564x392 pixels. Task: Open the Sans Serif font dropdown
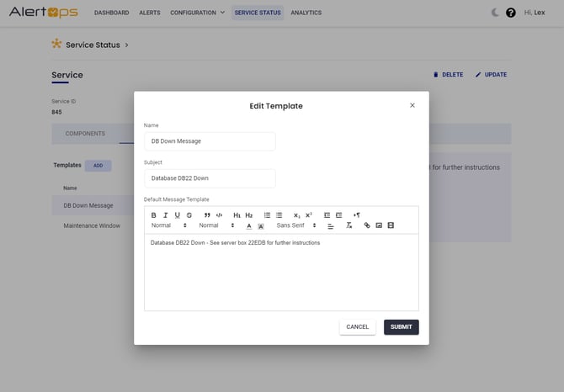[296, 225]
